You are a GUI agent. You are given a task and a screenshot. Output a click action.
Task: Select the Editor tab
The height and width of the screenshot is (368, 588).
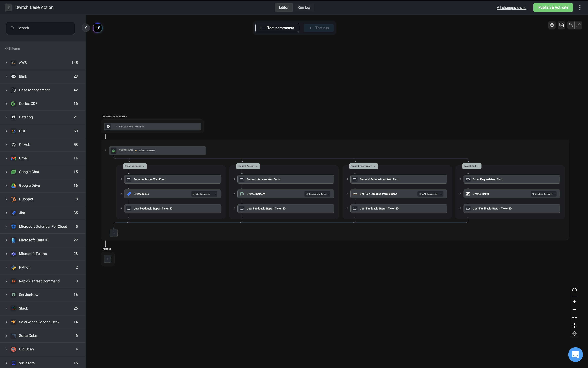[283, 7]
